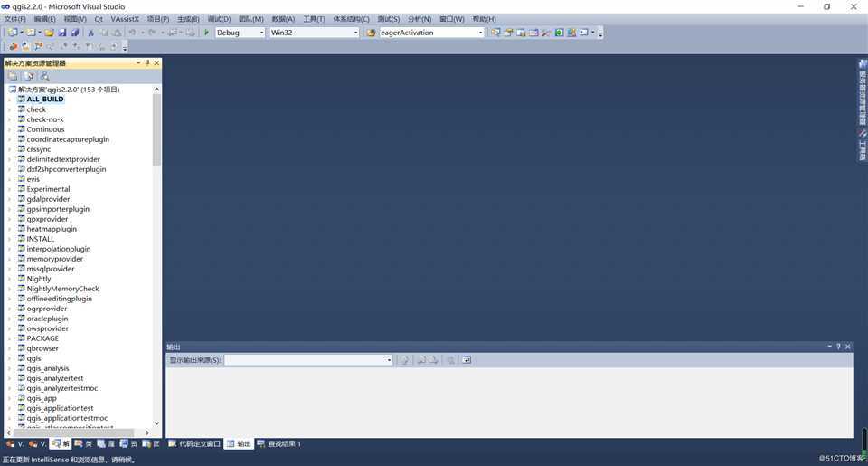This screenshot has width=868, height=466.
Task: Switch to the Class View (类) bottom tab
Action: coord(83,444)
